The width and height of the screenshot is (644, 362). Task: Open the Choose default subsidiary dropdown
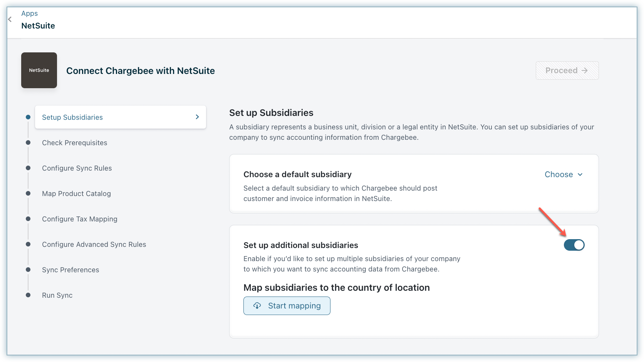coord(563,174)
